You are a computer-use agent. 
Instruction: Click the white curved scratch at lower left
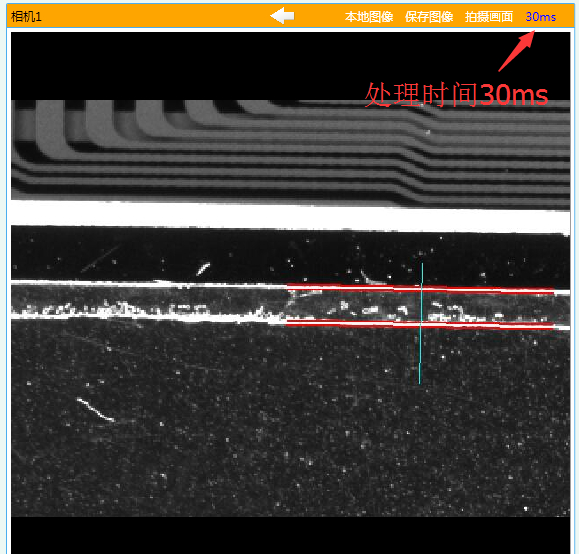click(95, 409)
